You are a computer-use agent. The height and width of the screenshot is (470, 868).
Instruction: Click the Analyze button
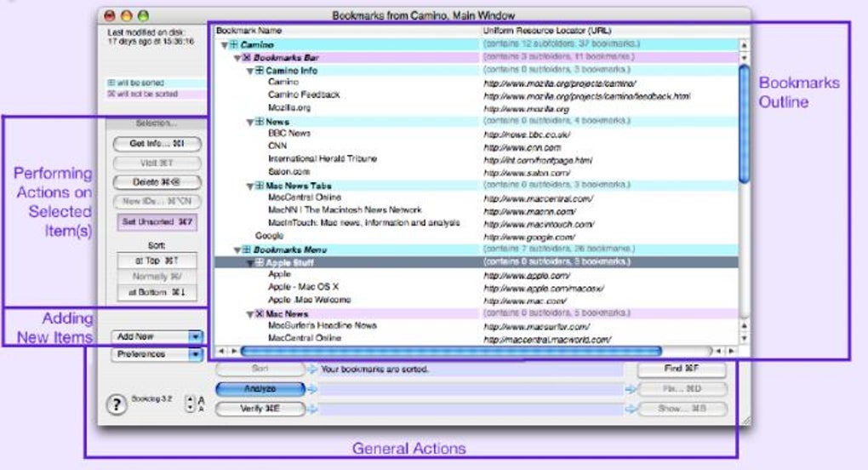tap(260, 389)
